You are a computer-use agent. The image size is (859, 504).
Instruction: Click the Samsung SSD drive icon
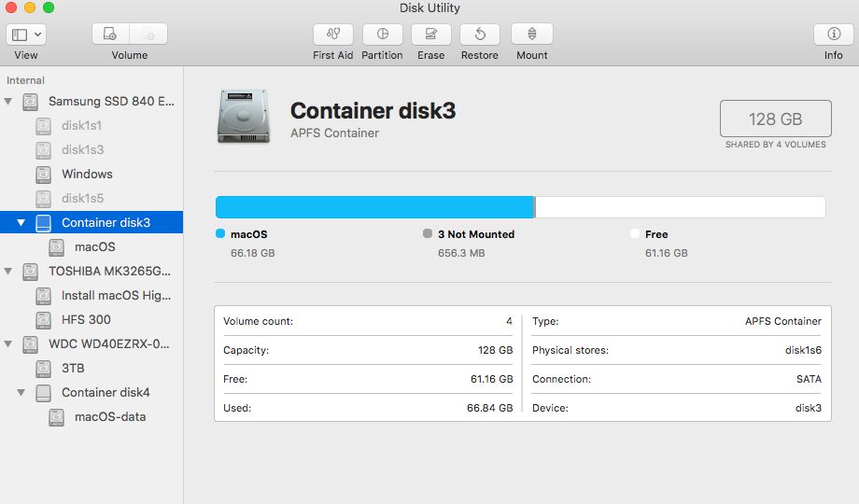click(30, 102)
